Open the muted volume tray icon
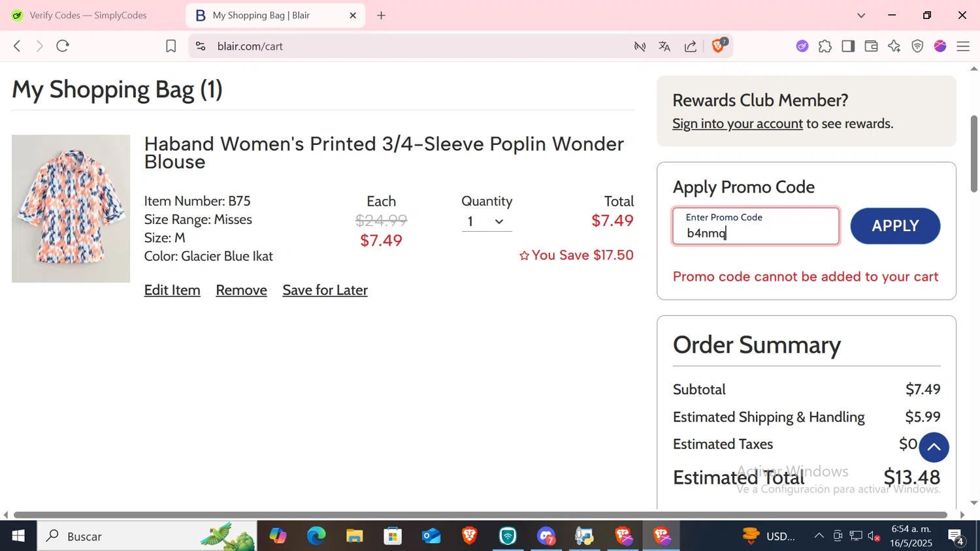The height and width of the screenshot is (551, 980). point(874,537)
